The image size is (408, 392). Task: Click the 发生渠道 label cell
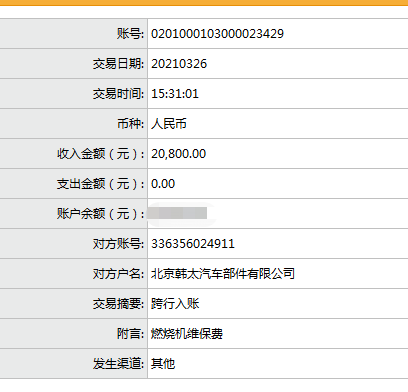(x=73, y=364)
